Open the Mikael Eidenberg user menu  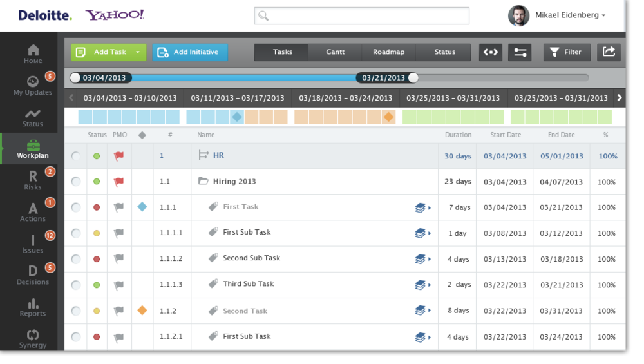tap(570, 15)
